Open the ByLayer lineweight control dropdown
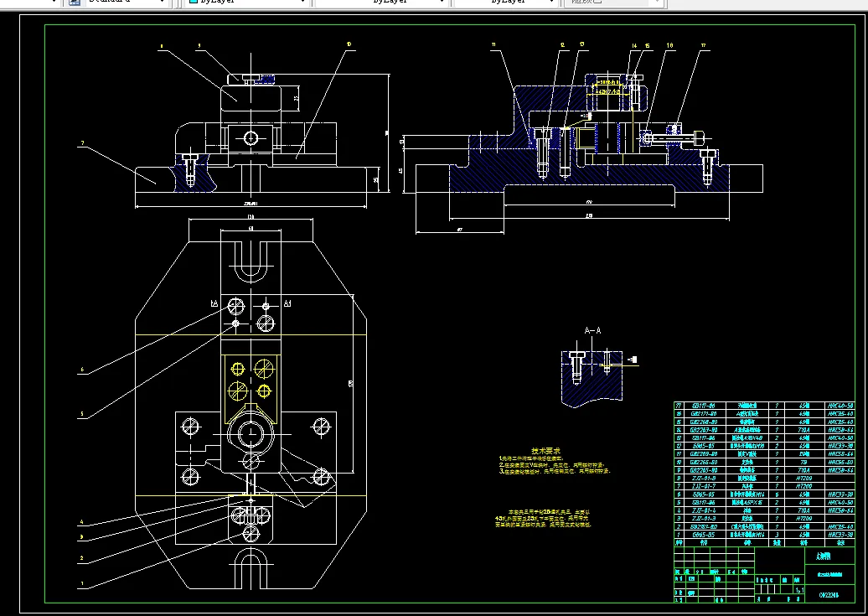Viewport: 868px width, 616px height. click(506, 2)
